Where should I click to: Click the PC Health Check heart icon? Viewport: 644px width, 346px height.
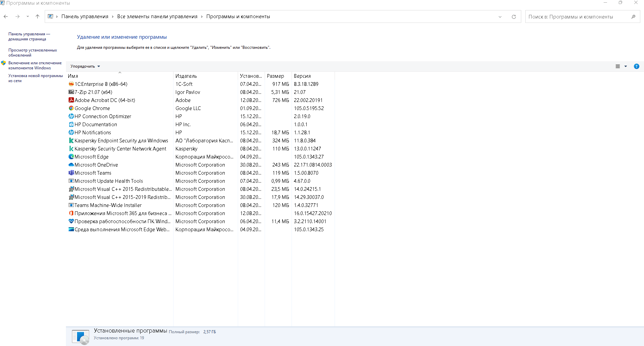coord(71,221)
